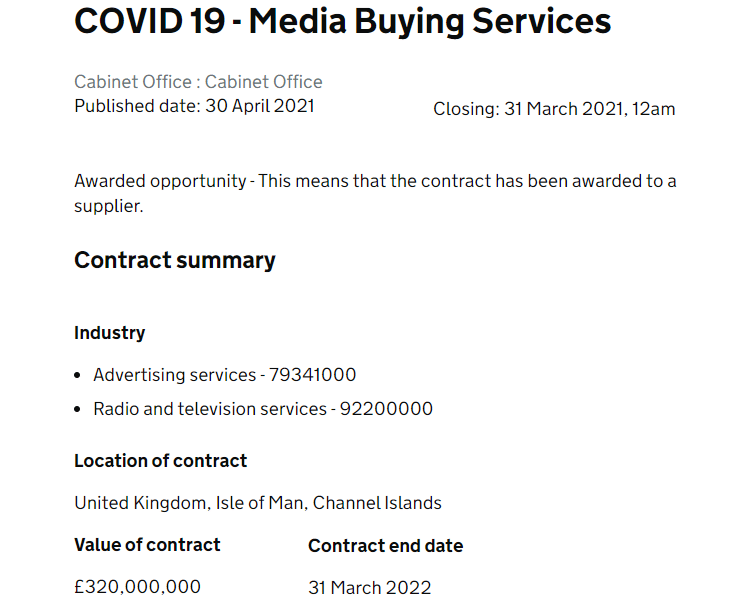Click the COVID 19 - Media Buying Services title
The image size is (741, 601).
tap(343, 22)
